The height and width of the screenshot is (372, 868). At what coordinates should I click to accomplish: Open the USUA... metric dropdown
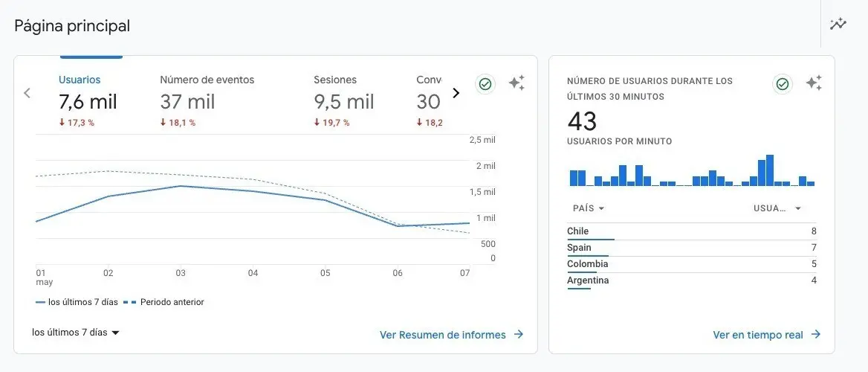tap(778, 208)
